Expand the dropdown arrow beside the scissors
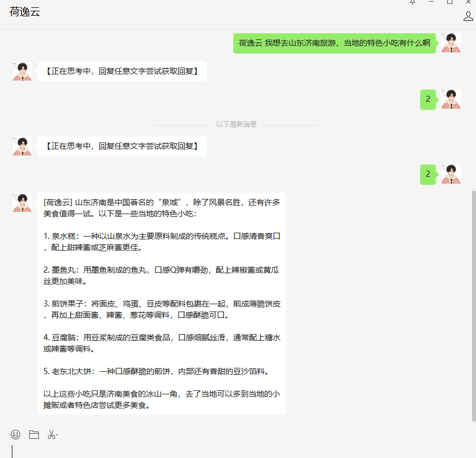Viewport: 476px width, 458px height. pyautogui.click(x=57, y=435)
